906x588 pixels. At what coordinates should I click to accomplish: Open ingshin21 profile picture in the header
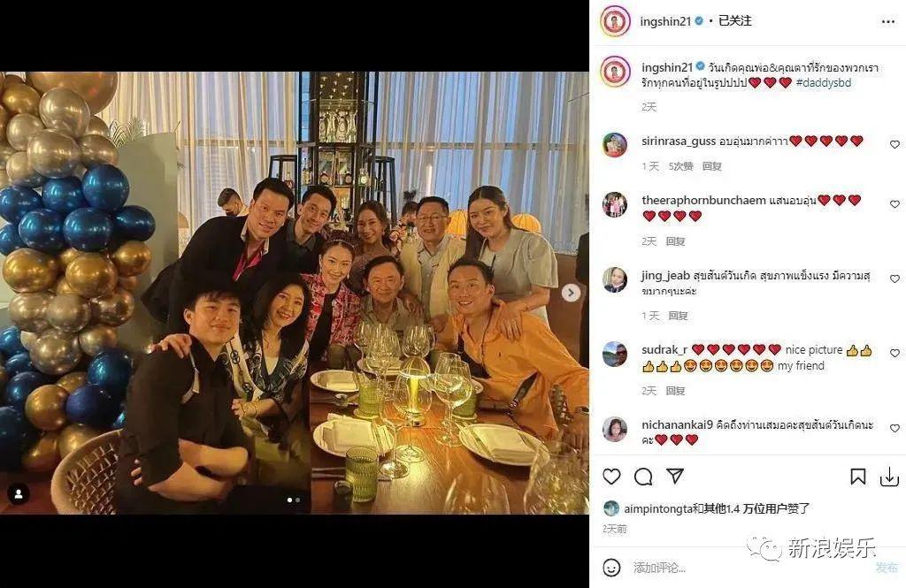(616, 21)
